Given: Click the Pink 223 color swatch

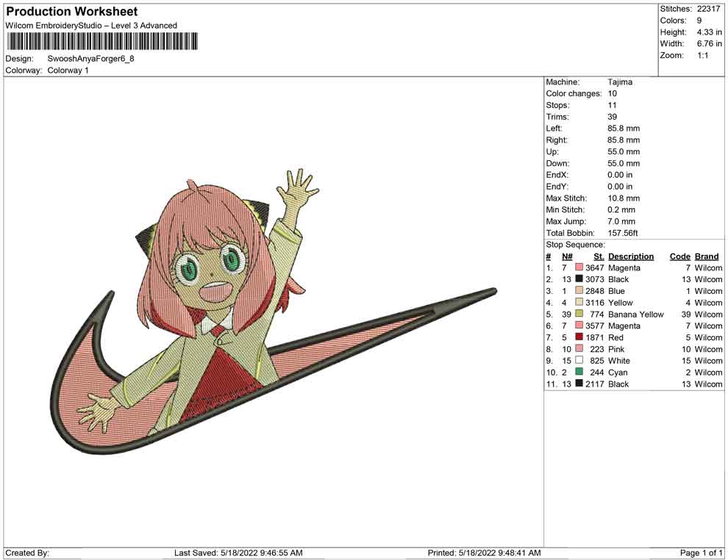Looking at the screenshot, I should (579, 348).
